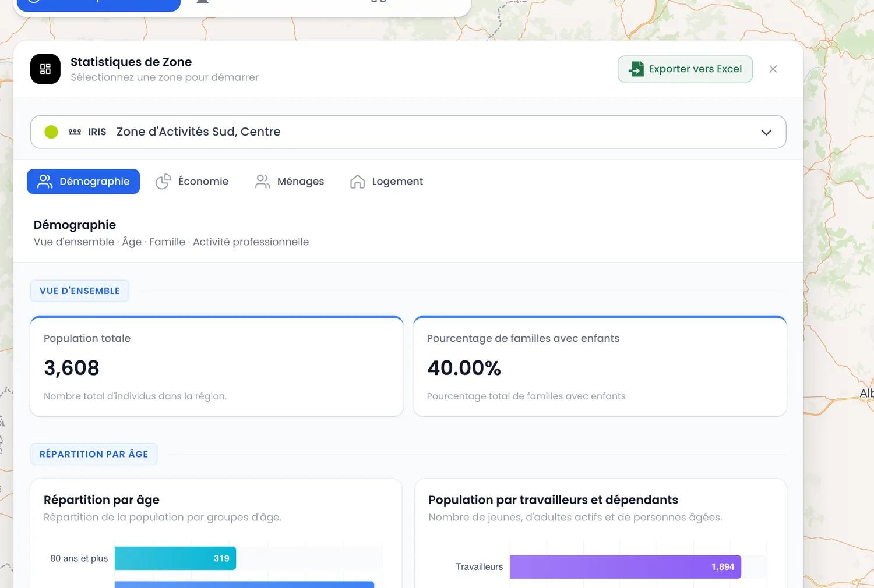Switch to the Économie tab
This screenshot has width=874, height=588.
tap(192, 182)
